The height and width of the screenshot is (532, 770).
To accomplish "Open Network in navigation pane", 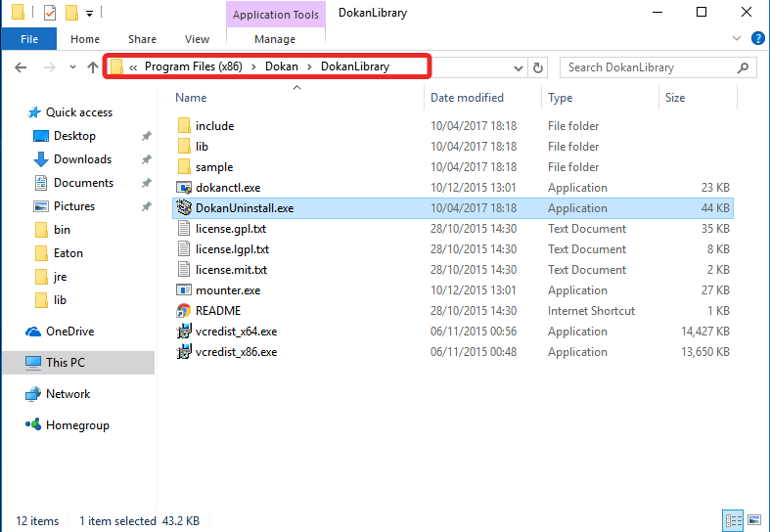I will pyautogui.click(x=68, y=394).
